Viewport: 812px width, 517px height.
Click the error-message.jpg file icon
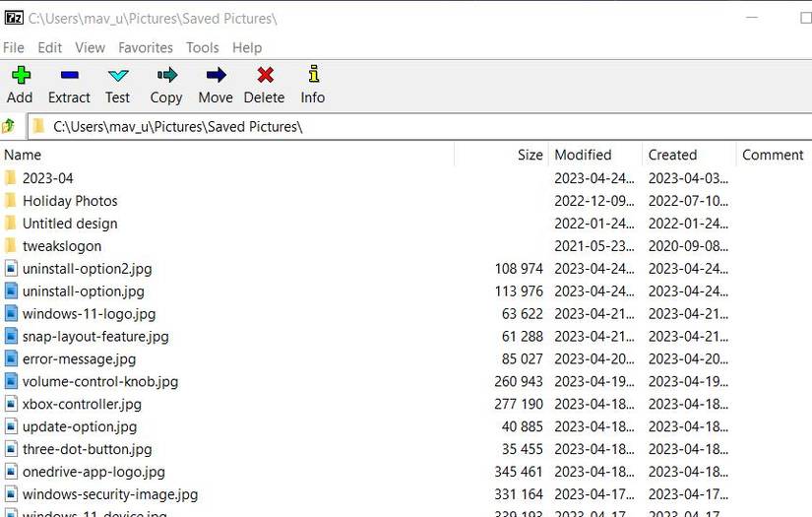pyautogui.click(x=11, y=358)
